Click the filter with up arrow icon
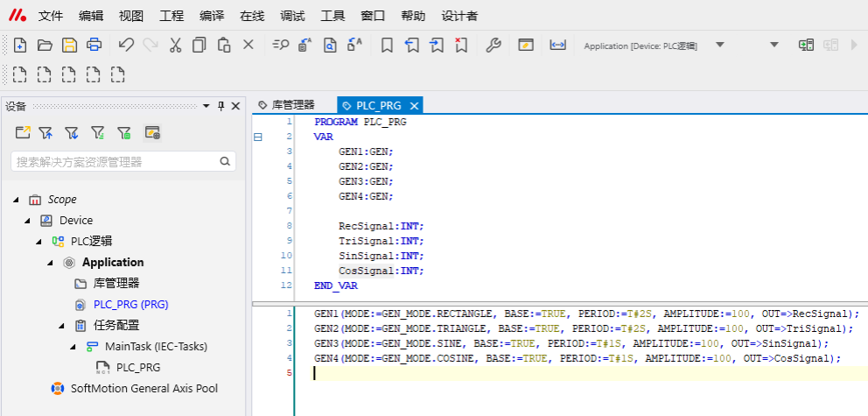The image size is (868, 416). click(46, 132)
